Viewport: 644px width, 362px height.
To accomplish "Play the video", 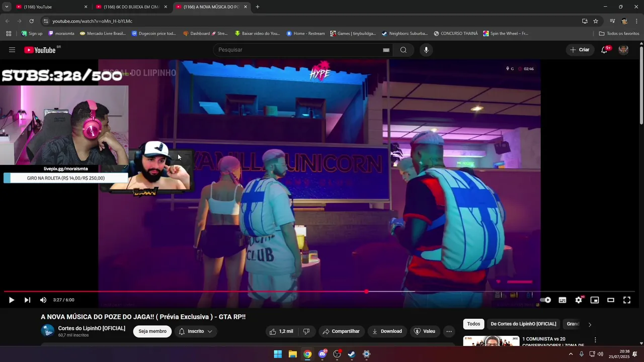I will (11, 300).
